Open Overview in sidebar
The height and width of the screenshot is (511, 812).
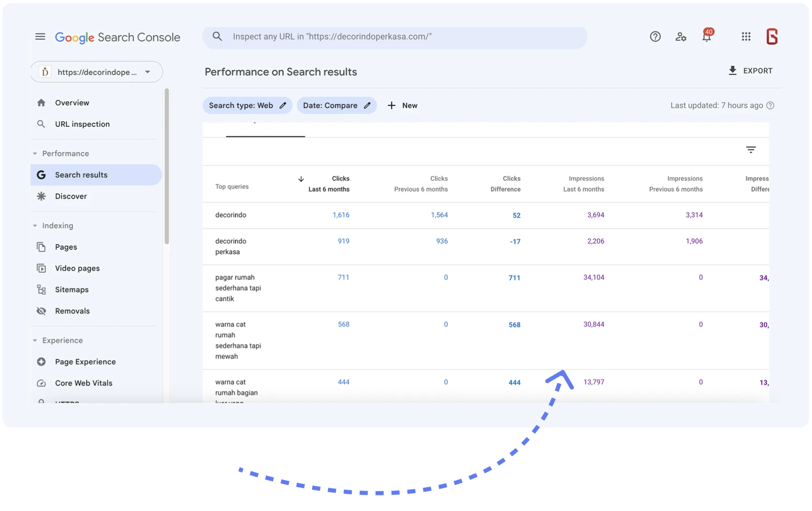click(x=72, y=103)
